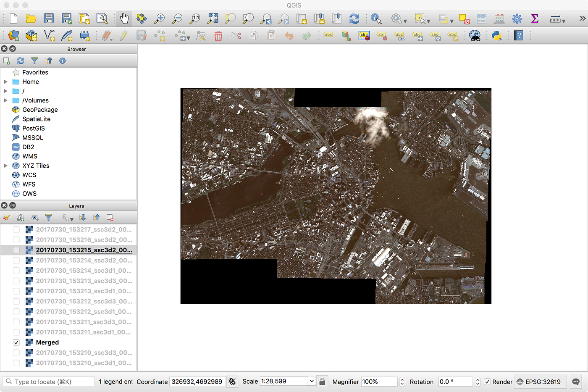588x392 pixels.
Task: Click the Zoom In magnifier tool
Action: (160, 18)
